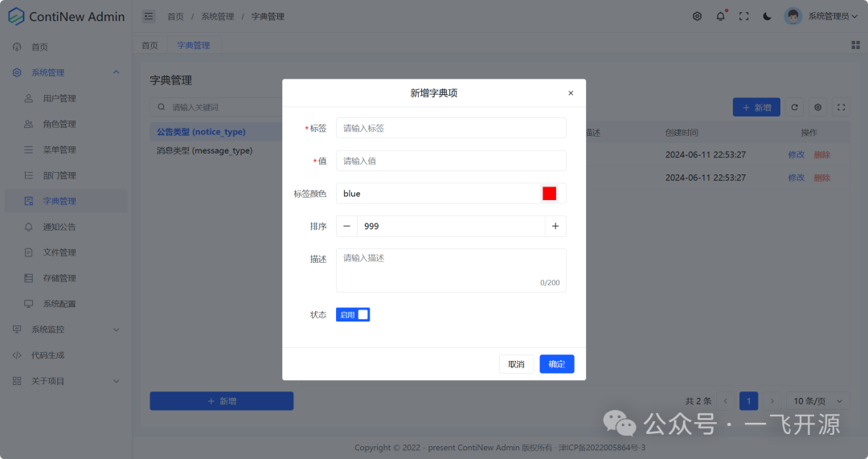Click the table fullscreen icon in the toolbar
This screenshot has height=459, width=868.
coord(841,108)
